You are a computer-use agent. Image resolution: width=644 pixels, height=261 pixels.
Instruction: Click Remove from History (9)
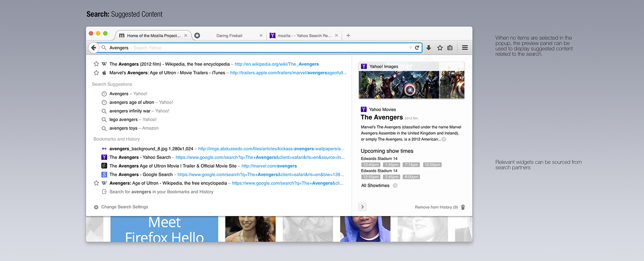click(x=436, y=207)
